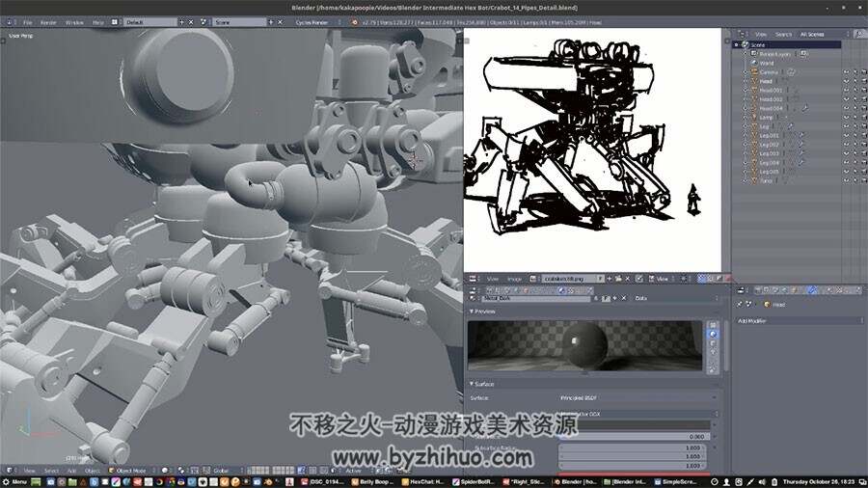Toggle visibility of Camera in the outliner
The height and width of the screenshot is (488, 868).
(847, 72)
